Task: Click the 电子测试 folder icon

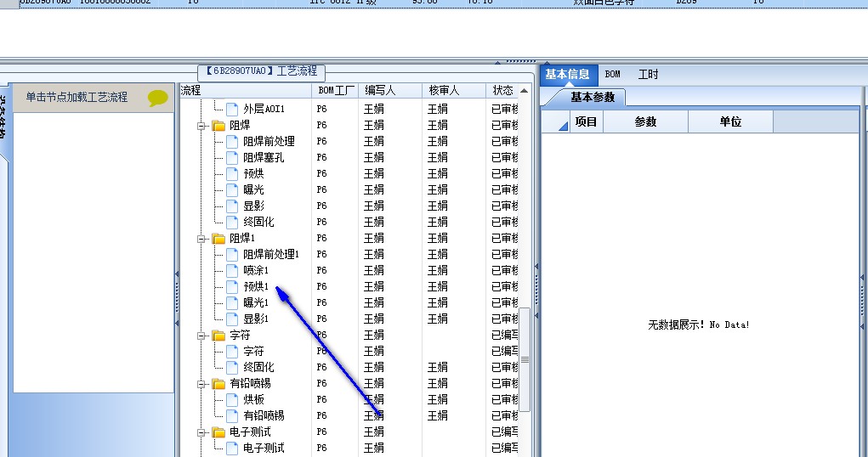Action: (218, 432)
